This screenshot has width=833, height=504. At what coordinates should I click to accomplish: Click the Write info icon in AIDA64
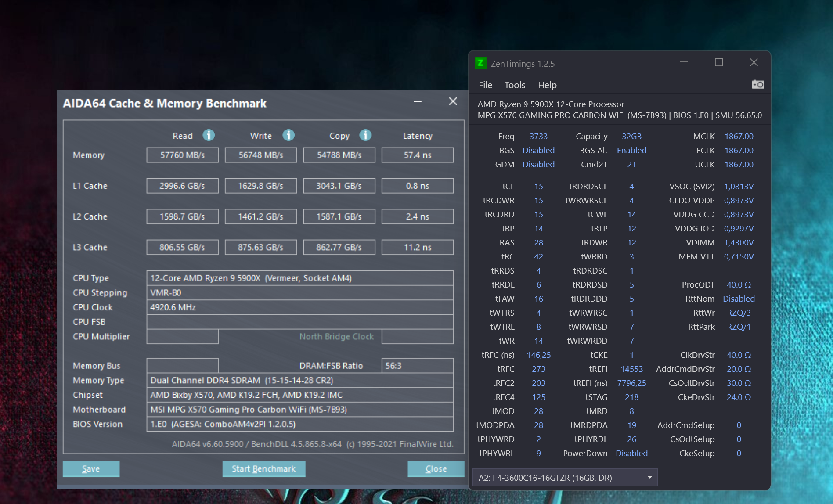coord(288,135)
